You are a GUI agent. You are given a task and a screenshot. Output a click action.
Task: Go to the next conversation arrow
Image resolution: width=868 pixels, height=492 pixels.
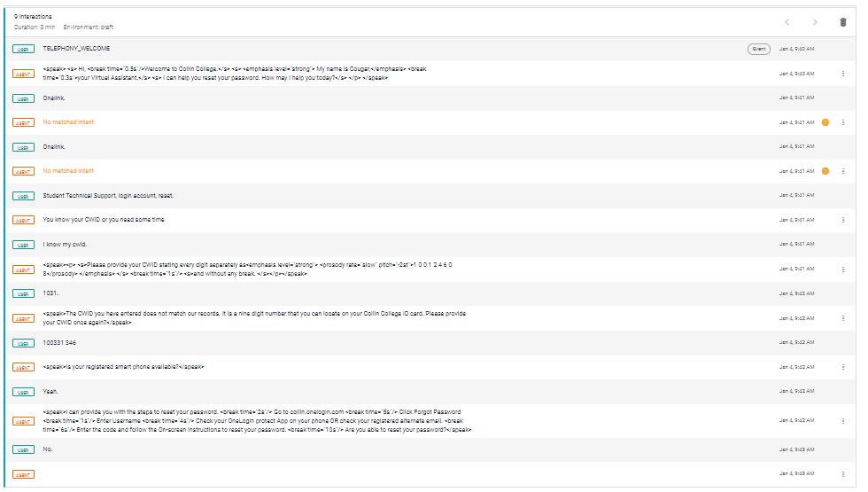[815, 22]
